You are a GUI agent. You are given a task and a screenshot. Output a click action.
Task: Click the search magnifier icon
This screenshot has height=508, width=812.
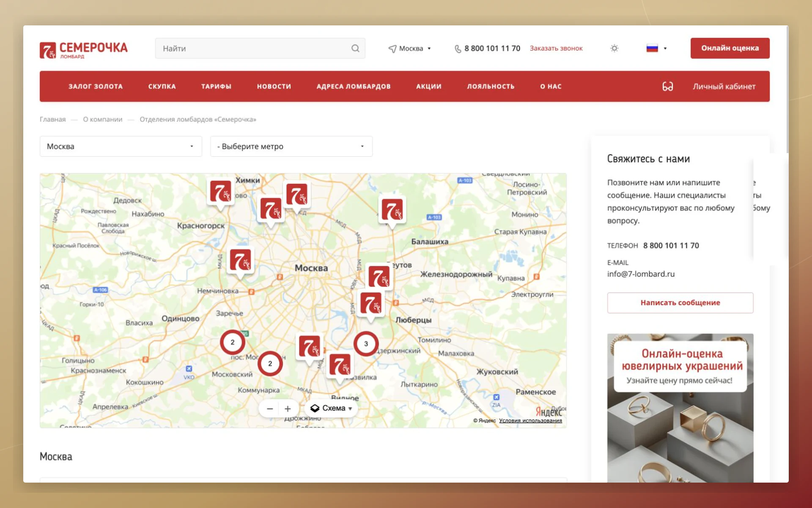pyautogui.click(x=355, y=48)
